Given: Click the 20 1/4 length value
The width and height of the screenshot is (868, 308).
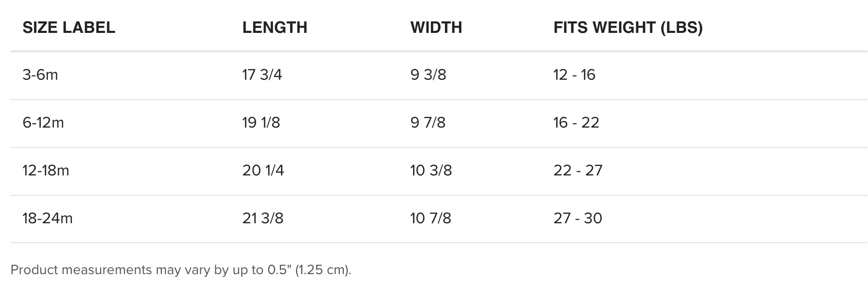Looking at the screenshot, I should (263, 170).
